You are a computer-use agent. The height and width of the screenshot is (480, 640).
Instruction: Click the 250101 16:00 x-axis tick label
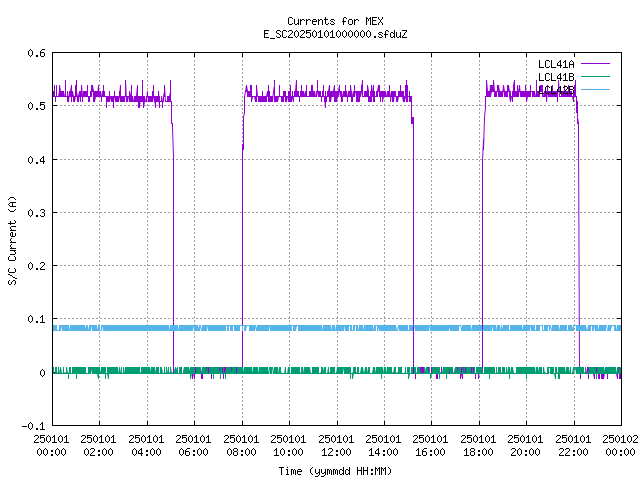(430, 446)
